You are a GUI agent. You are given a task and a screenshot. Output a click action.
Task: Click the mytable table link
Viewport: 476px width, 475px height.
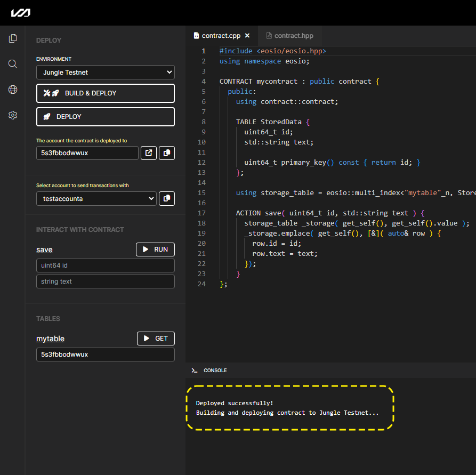pos(51,339)
